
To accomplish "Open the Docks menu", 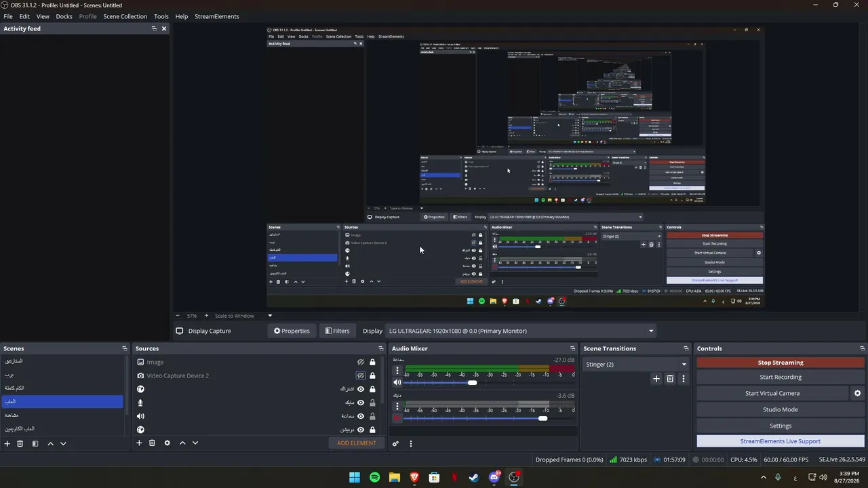I will click(x=64, y=16).
